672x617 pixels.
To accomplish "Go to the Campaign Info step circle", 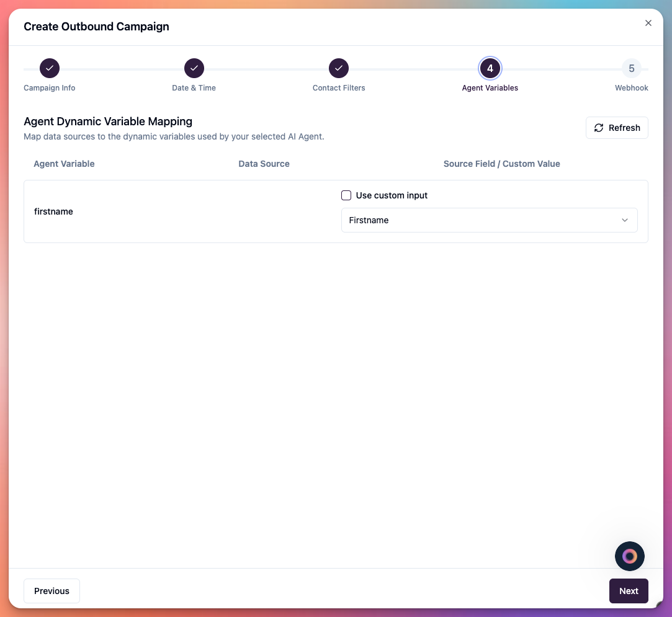I will point(50,68).
